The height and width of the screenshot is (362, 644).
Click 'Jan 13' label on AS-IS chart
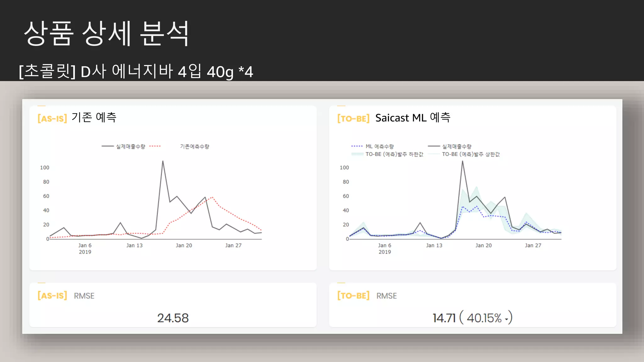click(134, 245)
